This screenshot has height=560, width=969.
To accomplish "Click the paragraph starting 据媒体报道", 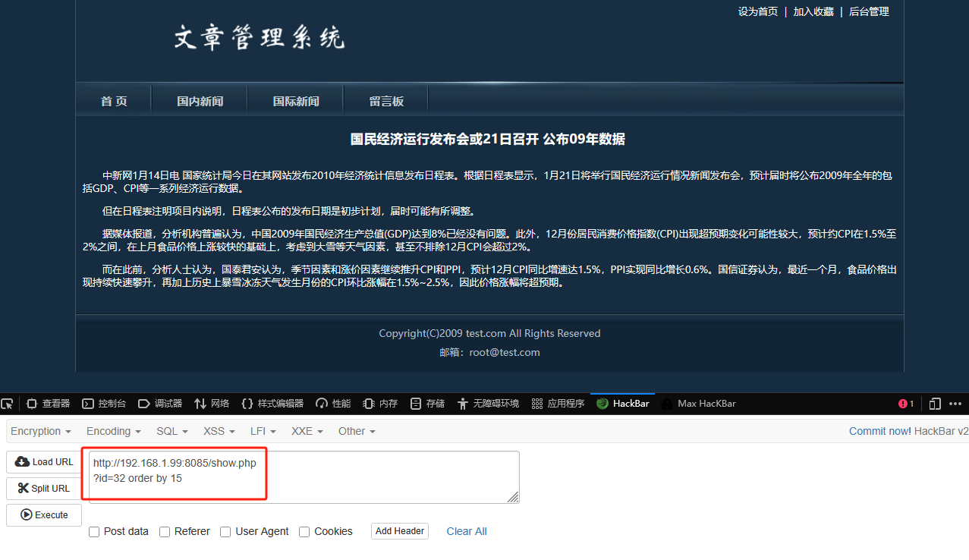I will (489, 241).
